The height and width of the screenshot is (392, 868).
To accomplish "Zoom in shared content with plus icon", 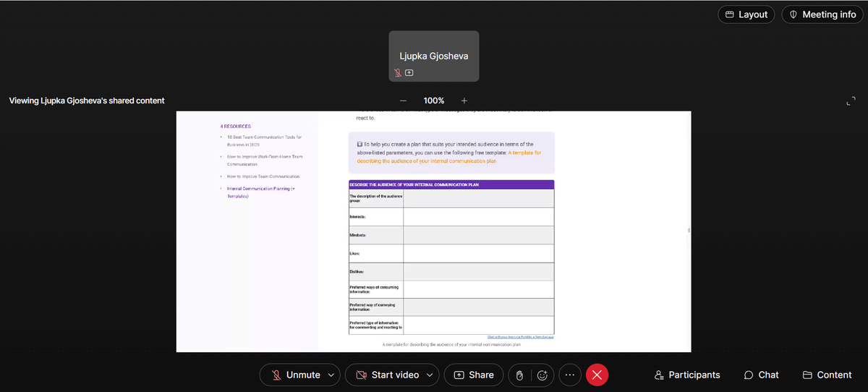I will pos(464,101).
